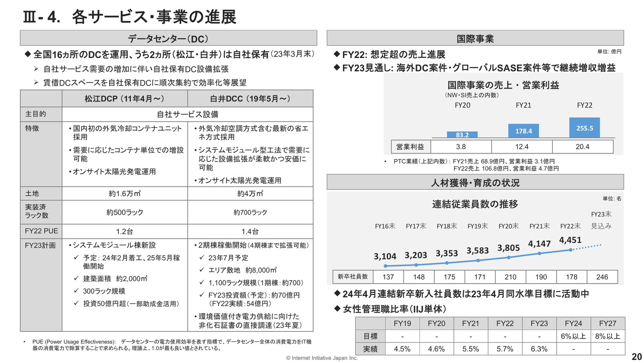Select the bullet starting 24年4月連結新卒新入社員数

tap(462, 293)
